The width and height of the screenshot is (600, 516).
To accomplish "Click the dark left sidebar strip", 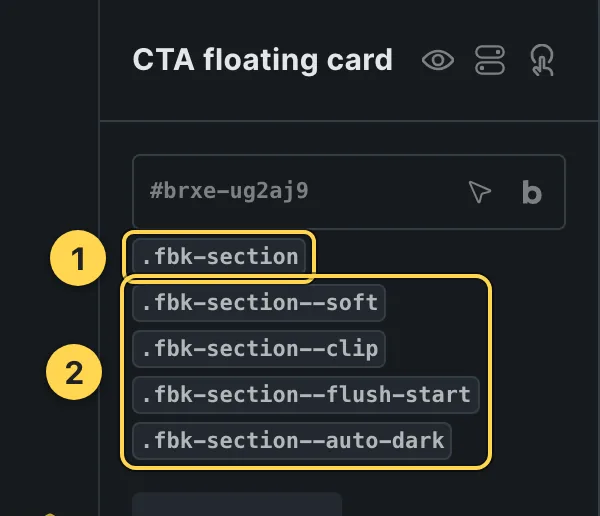I will coord(49,115).
